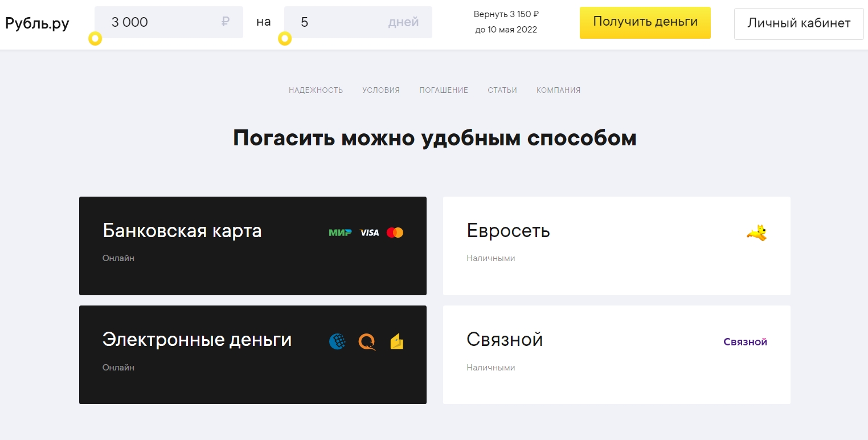
Task: Click the 5 days input field
Action: 358,22
